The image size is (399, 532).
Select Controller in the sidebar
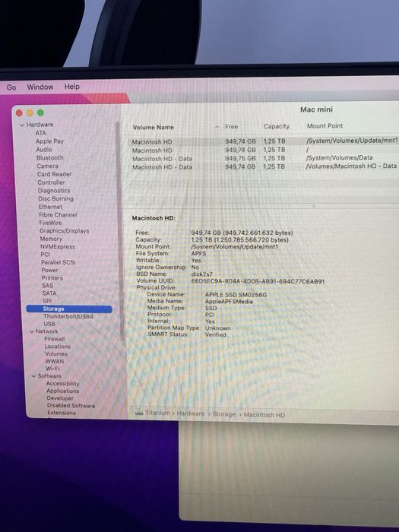click(51, 182)
